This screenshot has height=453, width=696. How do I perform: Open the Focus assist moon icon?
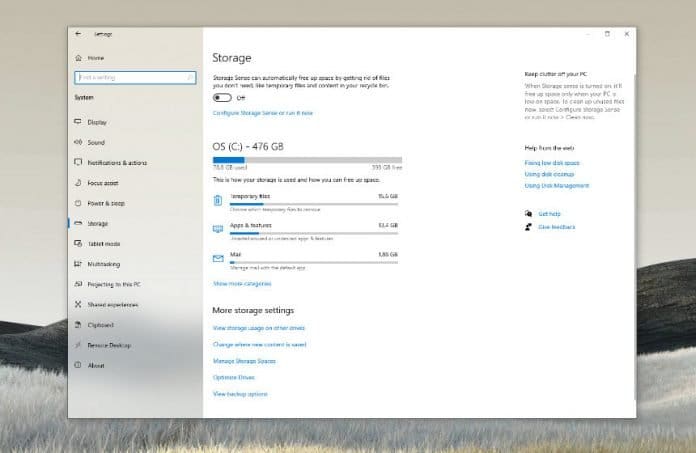click(78, 182)
